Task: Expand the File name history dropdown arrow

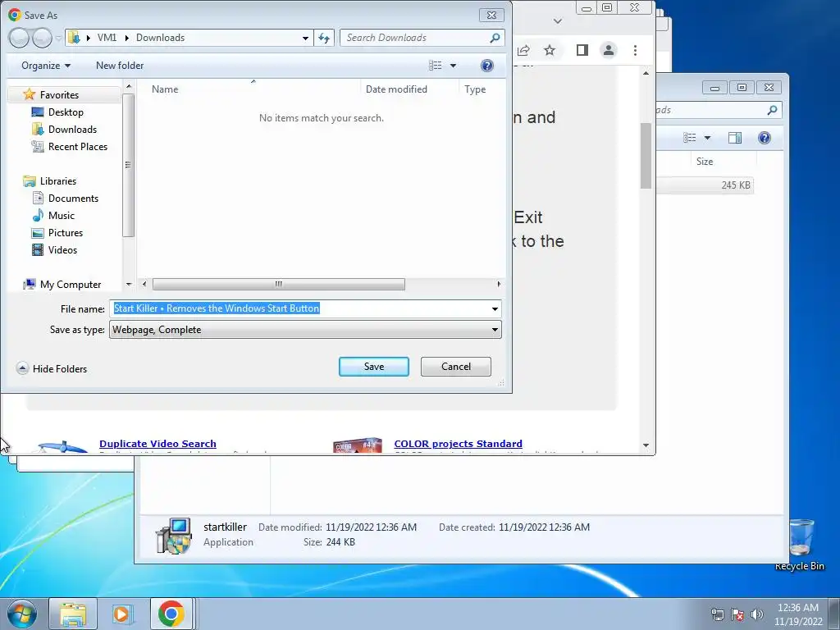Action: (x=495, y=308)
